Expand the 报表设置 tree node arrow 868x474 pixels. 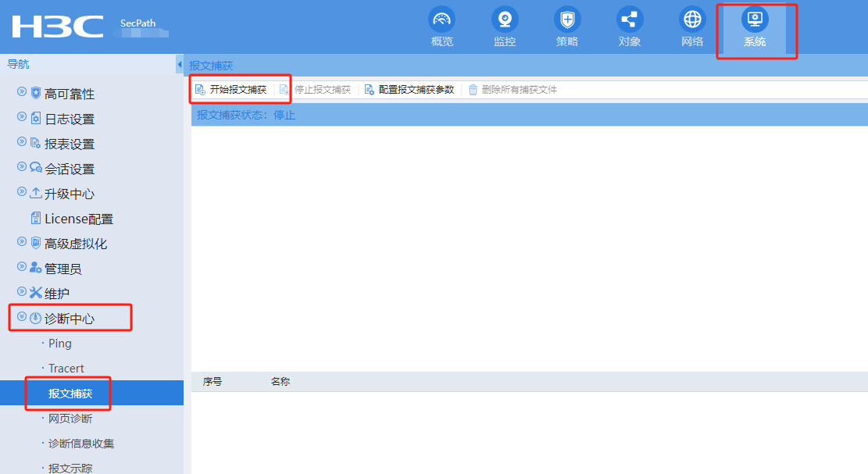(x=22, y=141)
